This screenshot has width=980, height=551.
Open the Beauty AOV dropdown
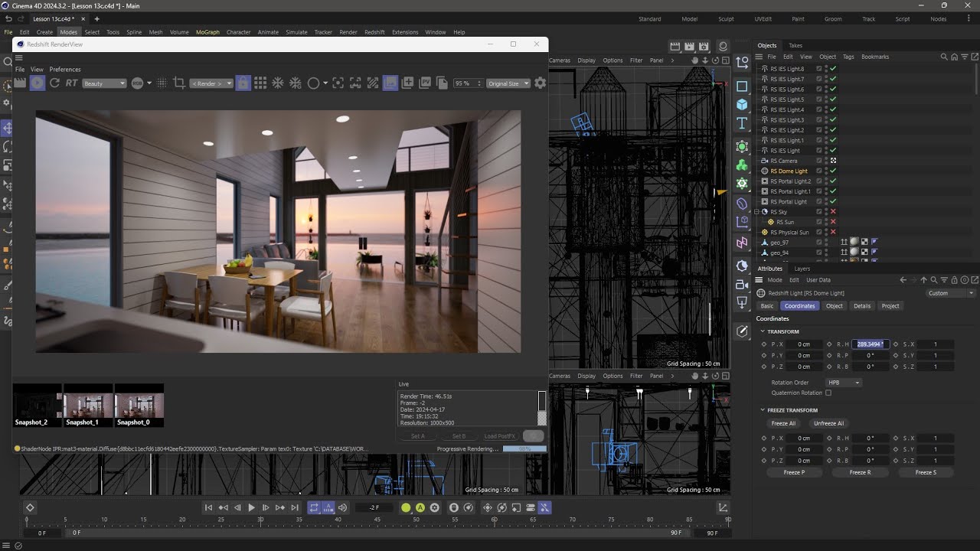click(104, 83)
